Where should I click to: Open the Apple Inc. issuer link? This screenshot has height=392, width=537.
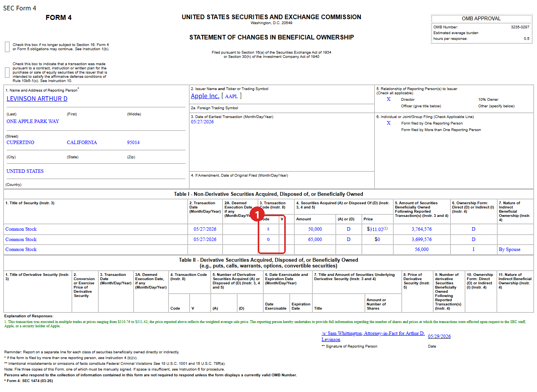coord(205,96)
